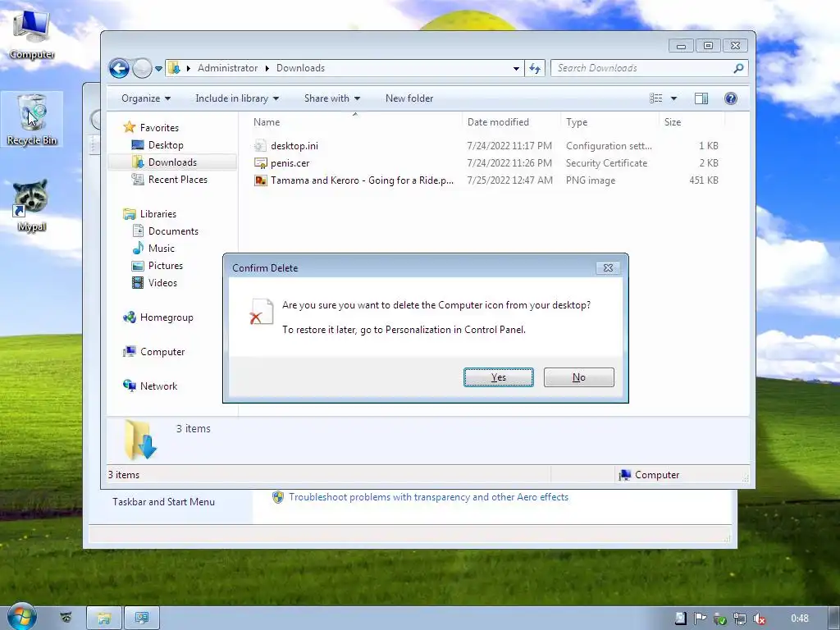Image resolution: width=840 pixels, height=630 pixels.
Task: Click the network tray icon
Action: (x=739, y=619)
